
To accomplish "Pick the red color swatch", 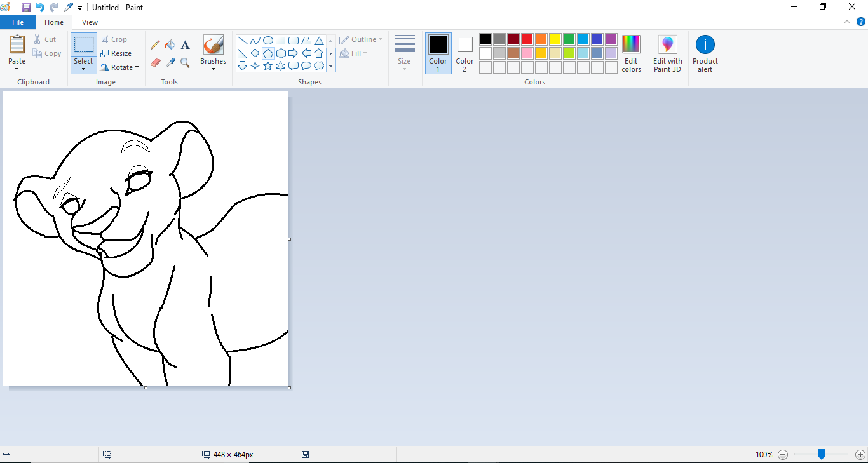I will [x=527, y=39].
